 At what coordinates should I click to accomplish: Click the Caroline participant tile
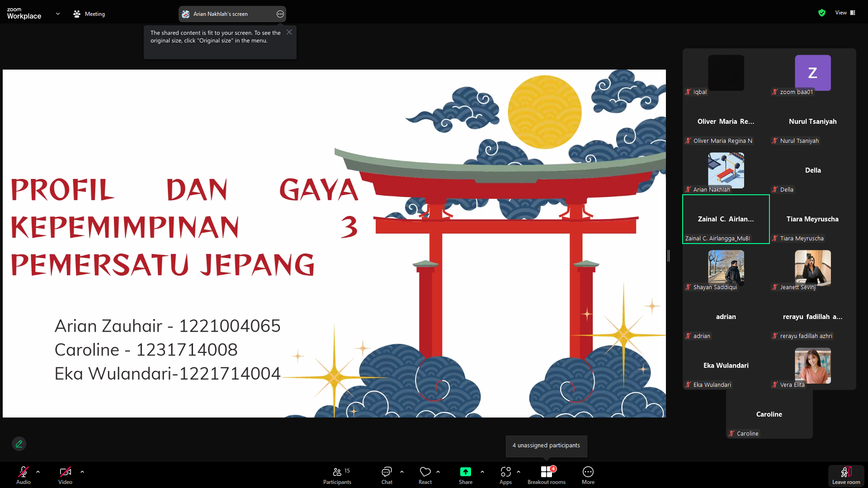click(x=769, y=415)
